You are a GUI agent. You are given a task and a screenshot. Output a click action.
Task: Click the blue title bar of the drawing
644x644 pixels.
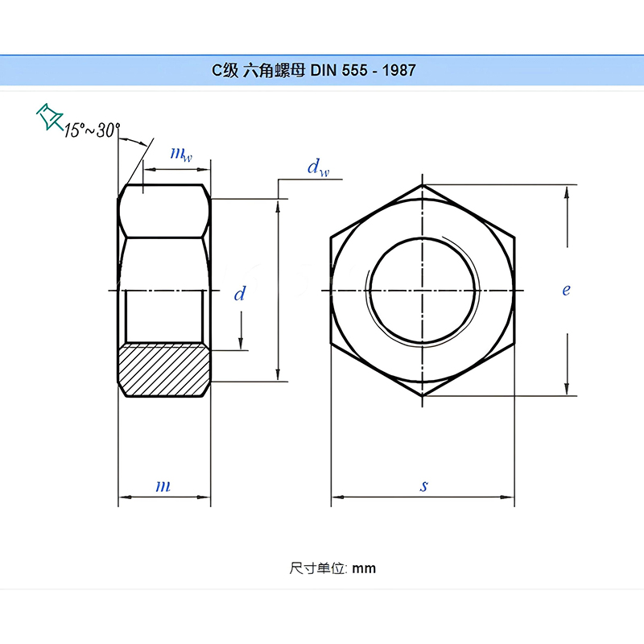point(322,70)
